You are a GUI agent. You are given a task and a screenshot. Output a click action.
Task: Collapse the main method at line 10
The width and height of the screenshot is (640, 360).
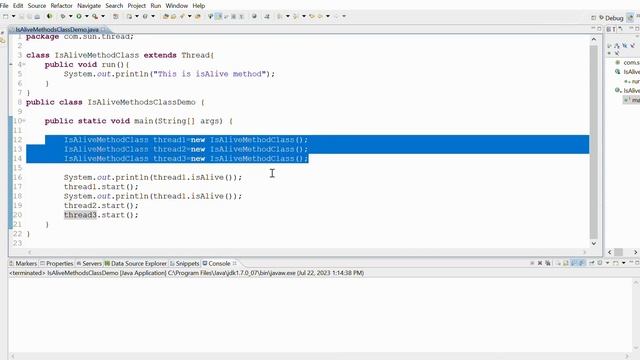[x=24, y=121]
